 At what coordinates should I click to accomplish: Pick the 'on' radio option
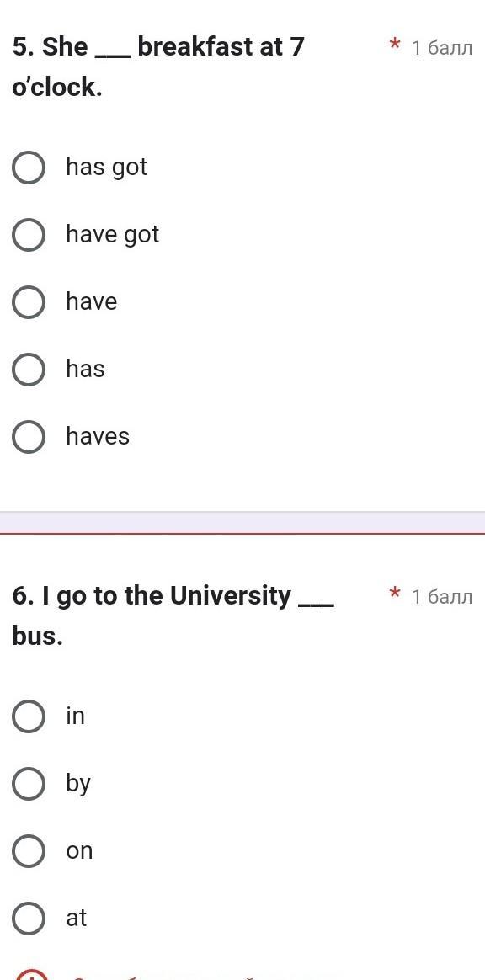tap(29, 851)
